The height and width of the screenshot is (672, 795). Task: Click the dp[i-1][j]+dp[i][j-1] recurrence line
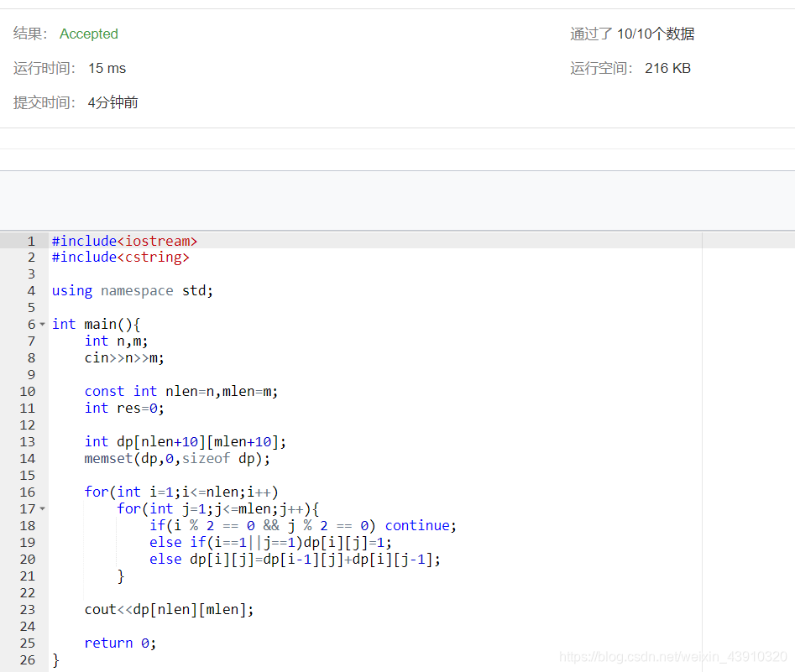[295, 559]
